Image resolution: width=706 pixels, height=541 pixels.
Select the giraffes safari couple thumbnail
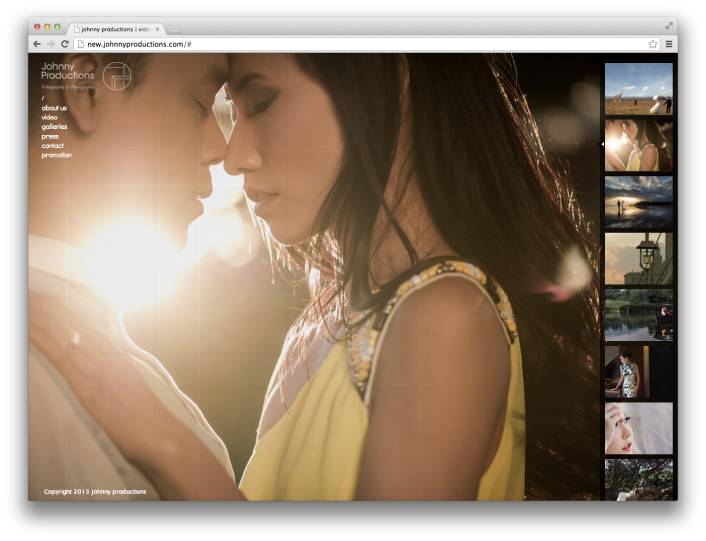[x=638, y=89]
